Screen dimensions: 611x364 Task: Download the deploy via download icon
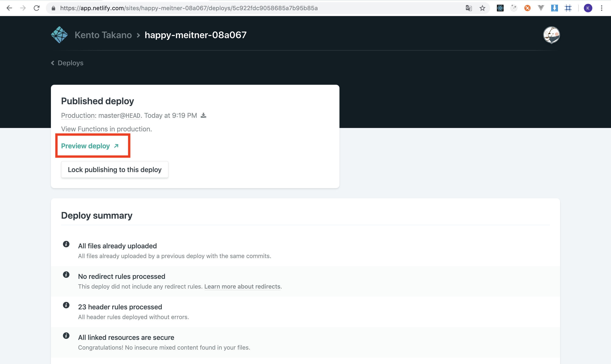pos(203,115)
